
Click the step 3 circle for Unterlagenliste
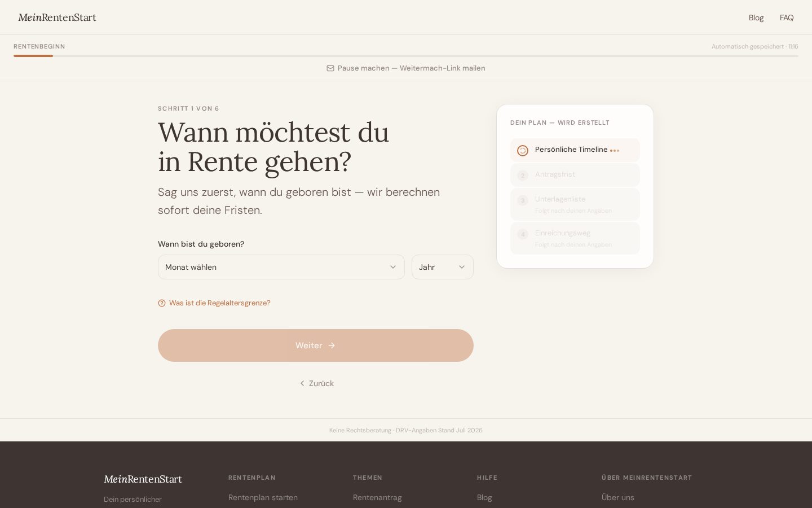click(523, 200)
